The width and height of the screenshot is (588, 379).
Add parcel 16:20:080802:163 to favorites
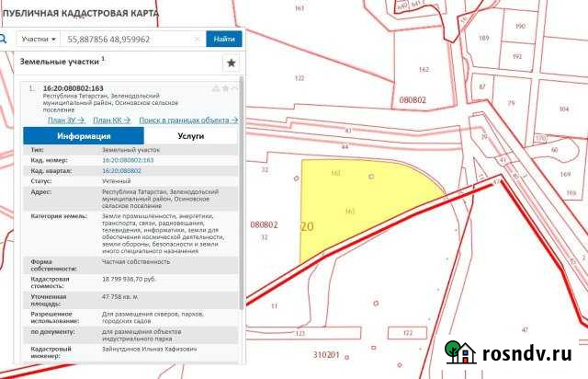coord(225,88)
